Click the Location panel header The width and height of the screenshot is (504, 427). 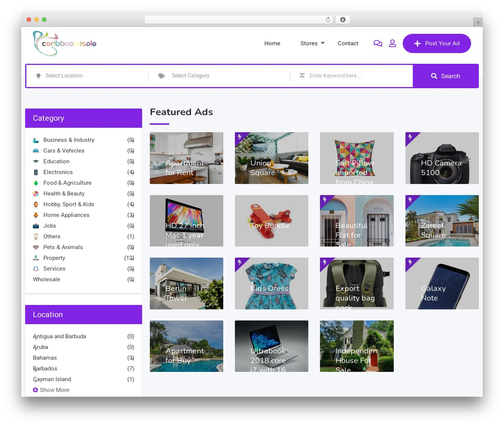tap(83, 314)
